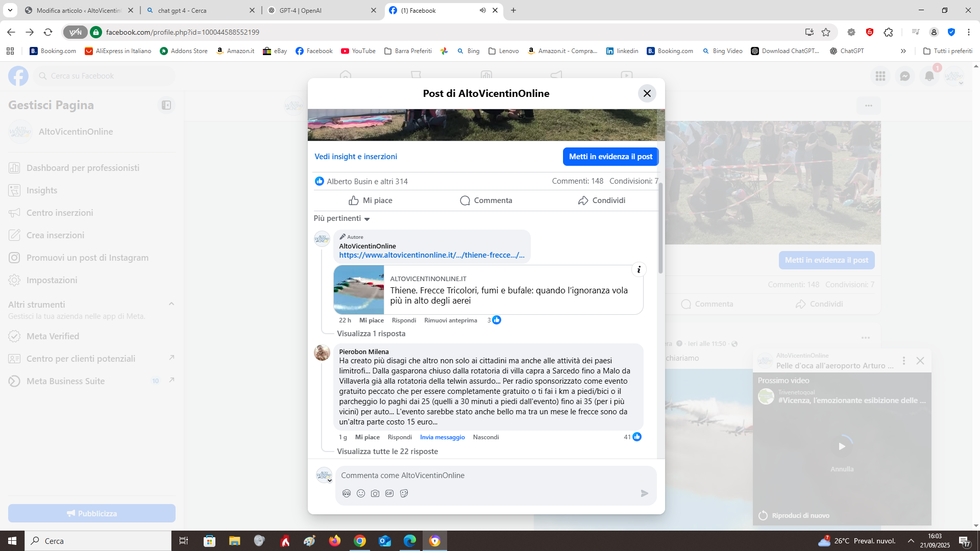Click the Facebook logo home icon

click(18, 76)
